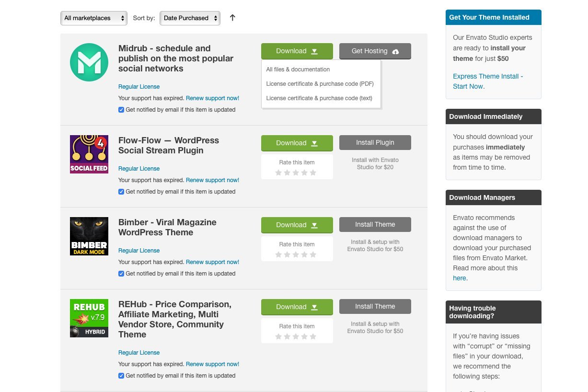Click 'Having trouble downloading?' heading
This screenshot has height=392, width=588.
[x=473, y=312]
